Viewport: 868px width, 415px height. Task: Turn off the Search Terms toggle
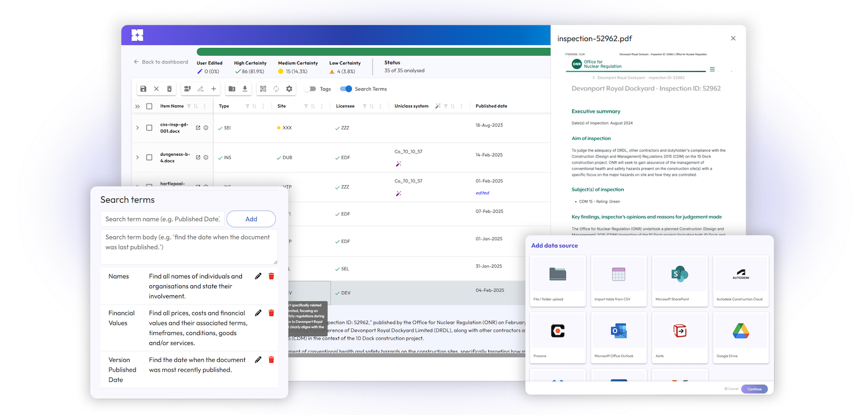click(346, 89)
